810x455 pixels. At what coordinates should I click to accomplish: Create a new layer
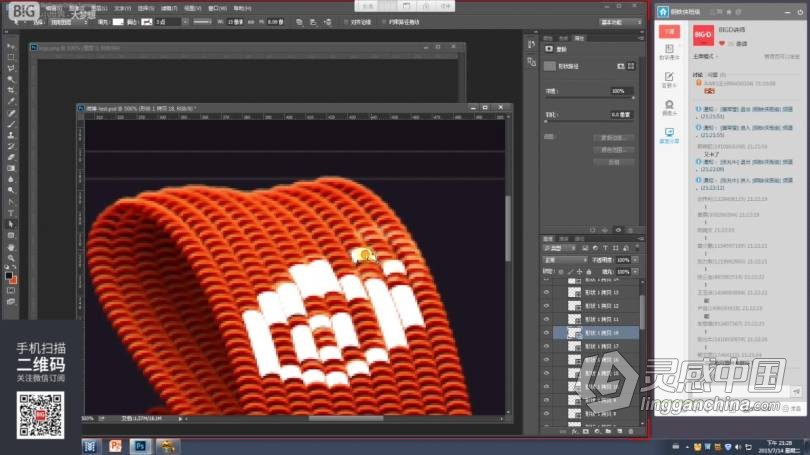tap(619, 432)
